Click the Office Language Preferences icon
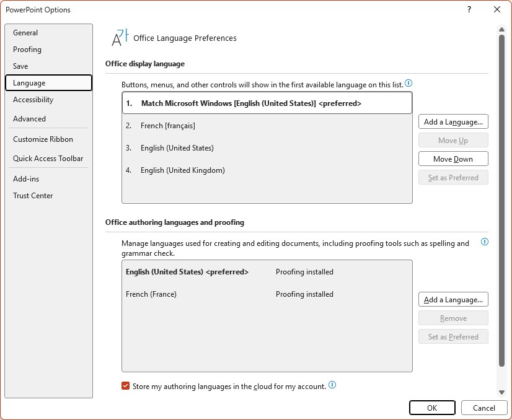 (120, 38)
